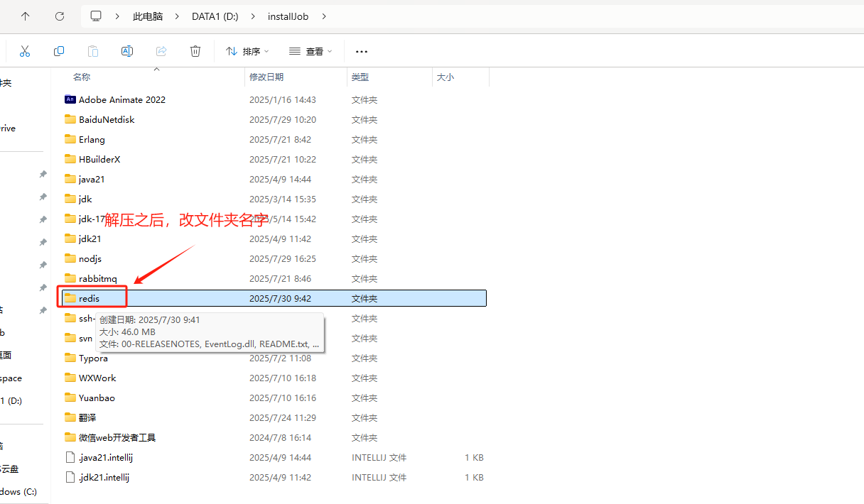Sort by the 大小 column header
This screenshot has width=864, height=504.
[x=445, y=77]
